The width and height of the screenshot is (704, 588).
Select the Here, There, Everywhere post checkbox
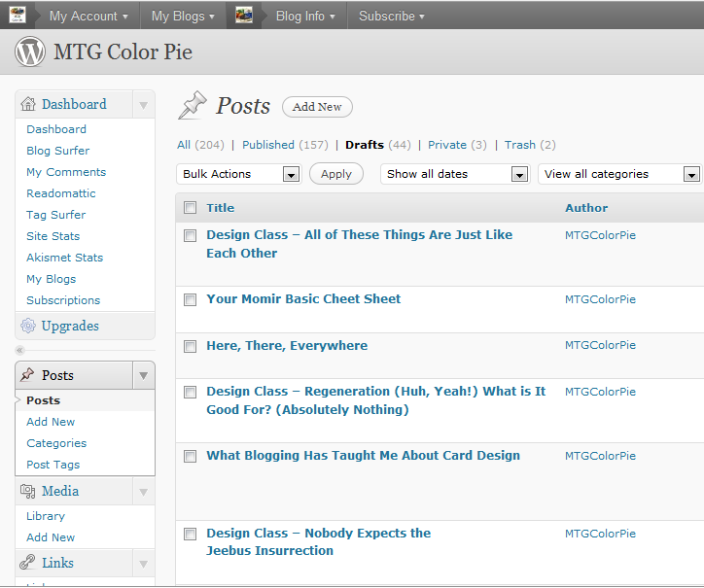tap(190, 346)
